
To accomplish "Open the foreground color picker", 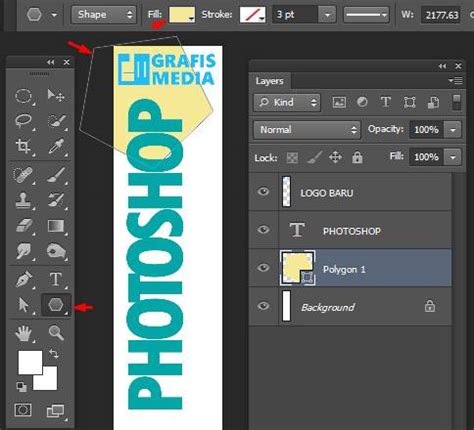I will (x=30, y=362).
